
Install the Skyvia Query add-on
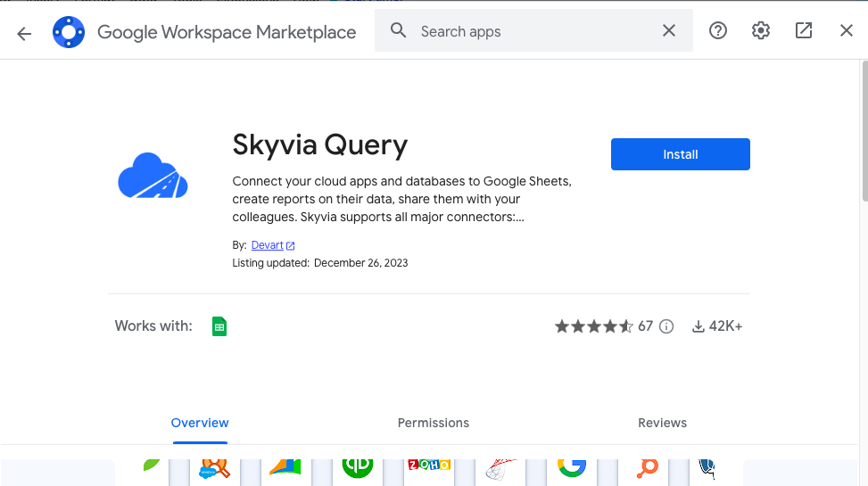681,154
